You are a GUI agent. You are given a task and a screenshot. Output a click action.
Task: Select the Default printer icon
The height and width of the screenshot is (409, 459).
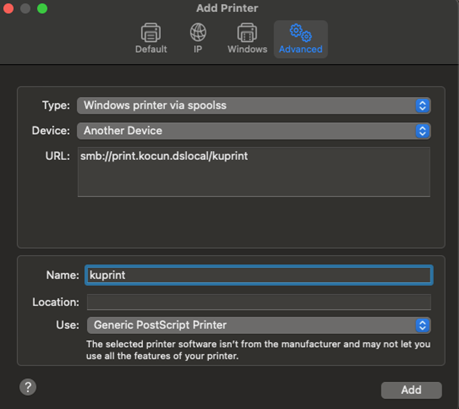(x=151, y=33)
